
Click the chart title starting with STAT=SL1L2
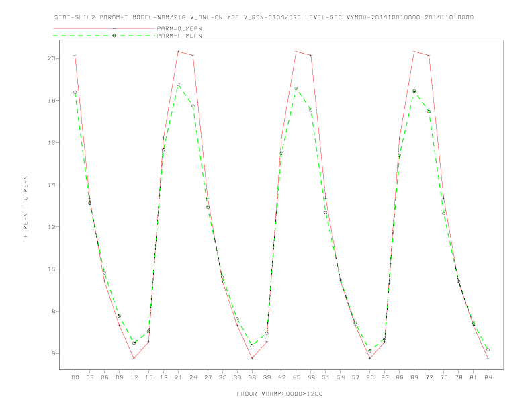264,17
